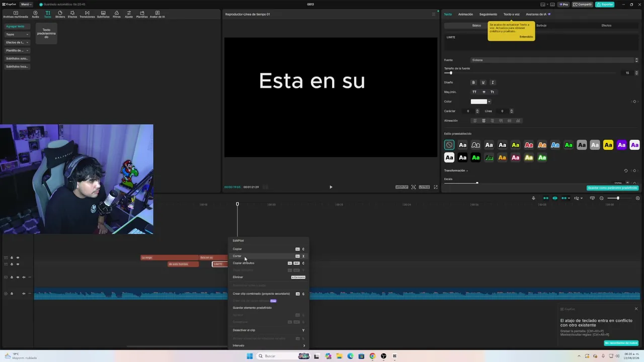Open the Plantillas panel
This screenshot has height=362, width=644.
pos(142,14)
